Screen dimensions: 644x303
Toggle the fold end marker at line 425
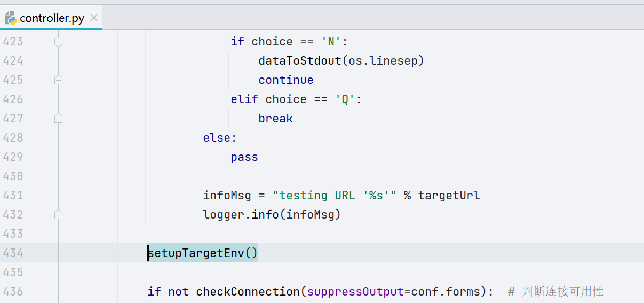click(59, 80)
